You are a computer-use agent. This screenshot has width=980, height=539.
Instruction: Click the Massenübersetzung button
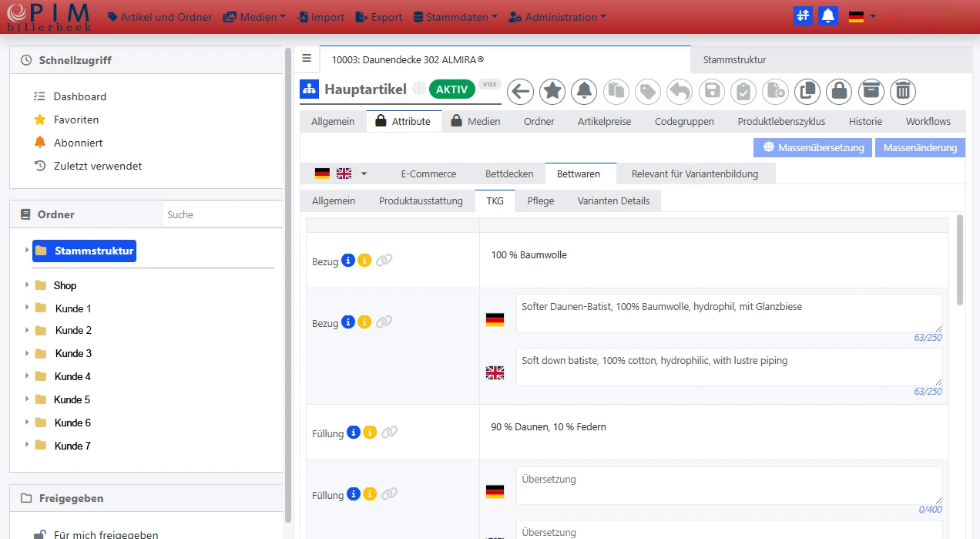coord(814,147)
